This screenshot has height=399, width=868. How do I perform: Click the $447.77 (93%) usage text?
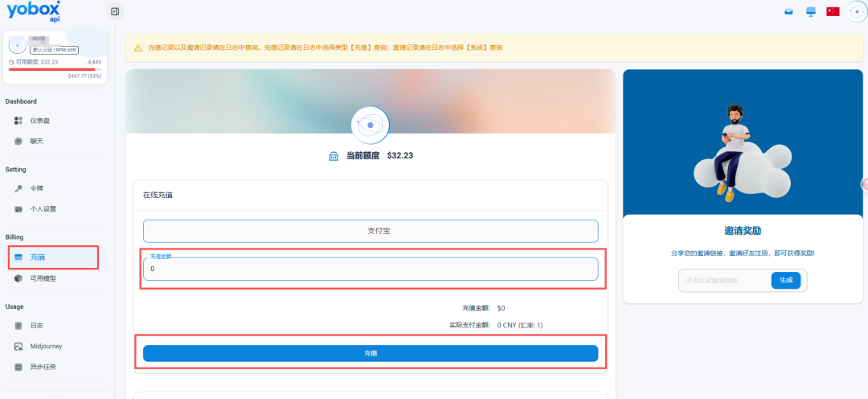(84, 76)
